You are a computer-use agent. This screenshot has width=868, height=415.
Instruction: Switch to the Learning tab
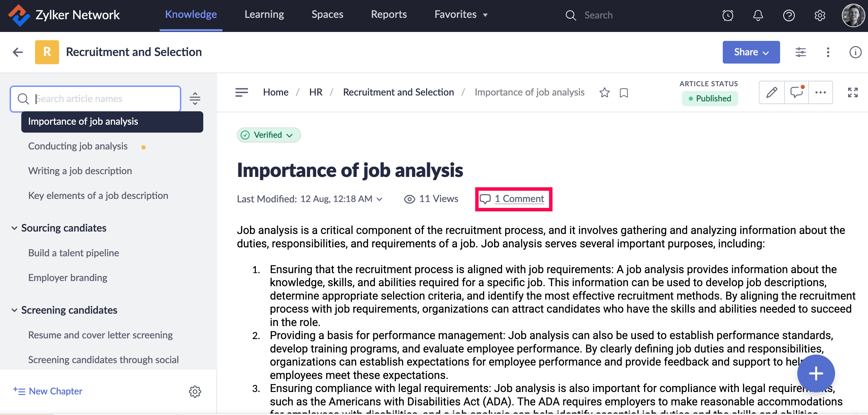pos(264,14)
